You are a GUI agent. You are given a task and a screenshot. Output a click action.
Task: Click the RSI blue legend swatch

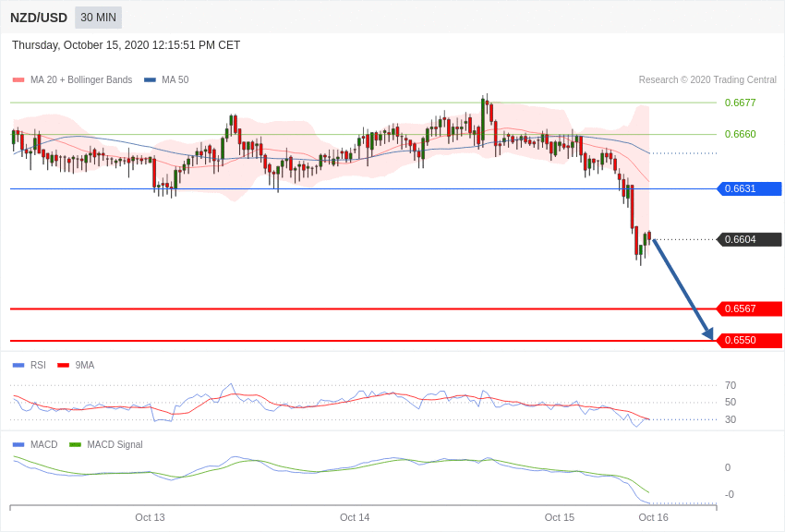pos(18,366)
